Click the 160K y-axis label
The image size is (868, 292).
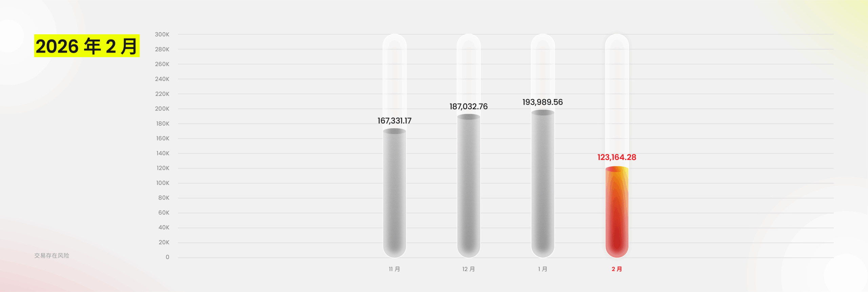click(x=162, y=138)
